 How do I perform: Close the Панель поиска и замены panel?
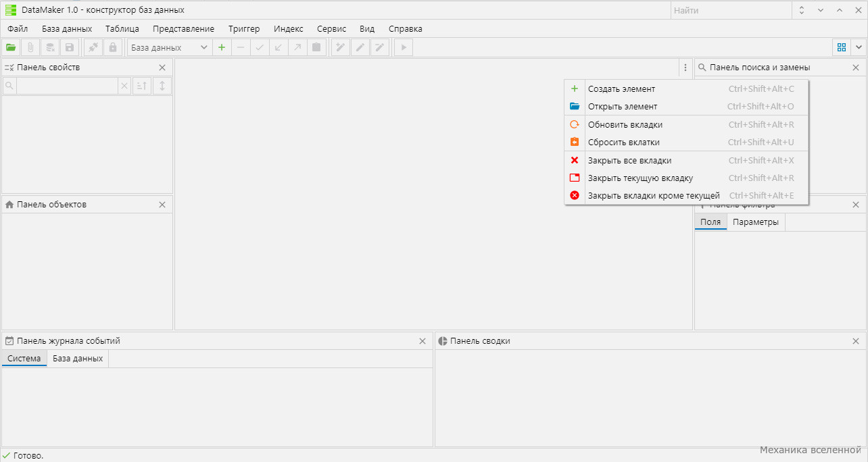point(856,68)
